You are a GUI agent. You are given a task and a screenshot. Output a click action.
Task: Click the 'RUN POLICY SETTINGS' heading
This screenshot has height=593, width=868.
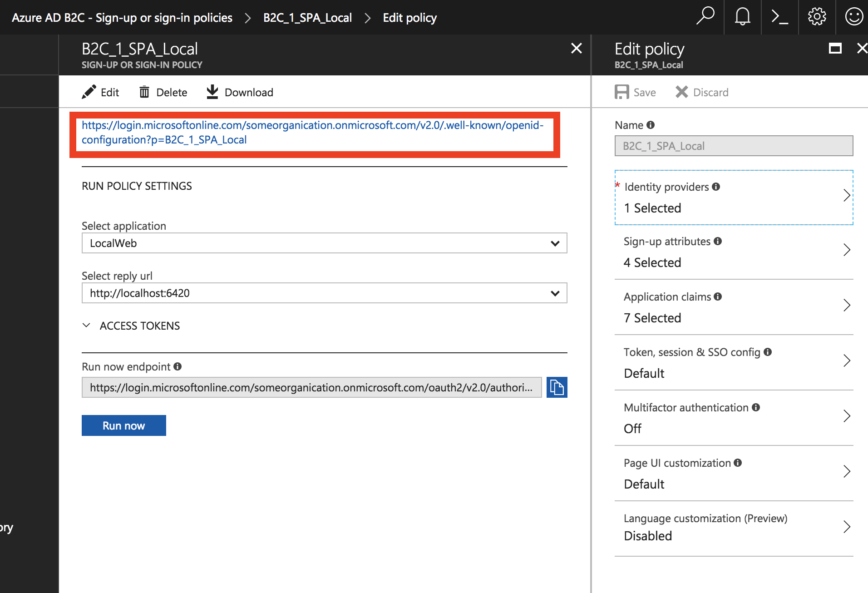(137, 186)
